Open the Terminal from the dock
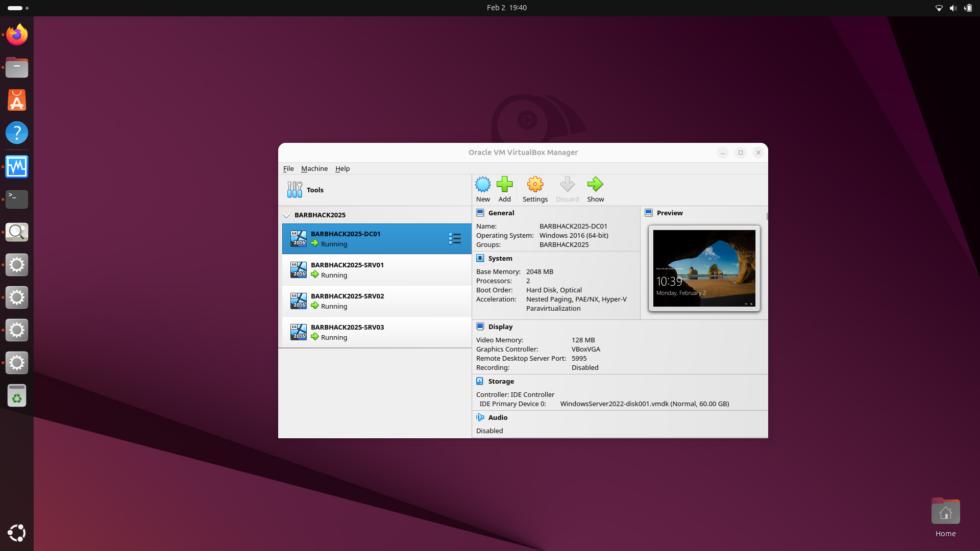This screenshot has height=551, width=980. tap(17, 199)
